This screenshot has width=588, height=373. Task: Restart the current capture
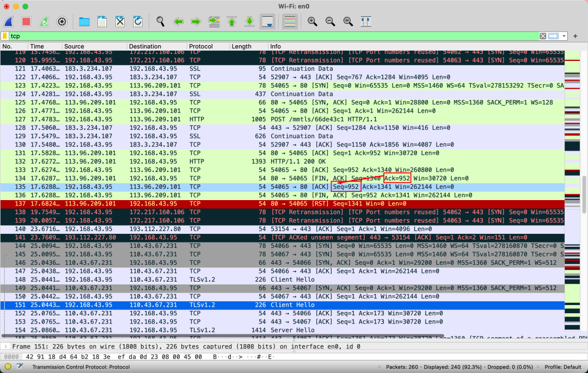tap(44, 22)
